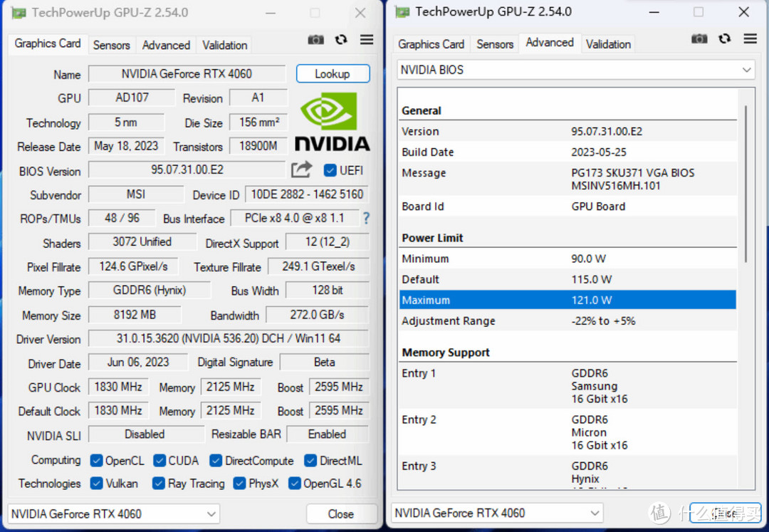Toggle the OpenCL checkbox
The image size is (769, 532).
97,461
